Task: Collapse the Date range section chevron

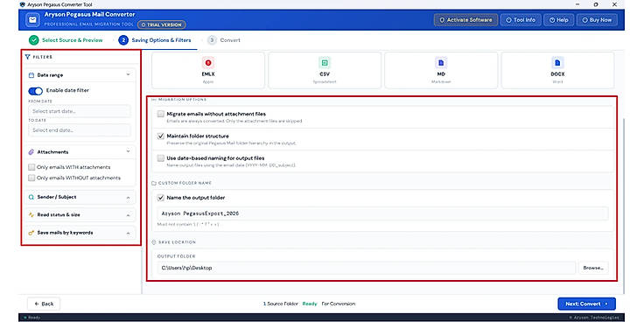Action: point(128,74)
